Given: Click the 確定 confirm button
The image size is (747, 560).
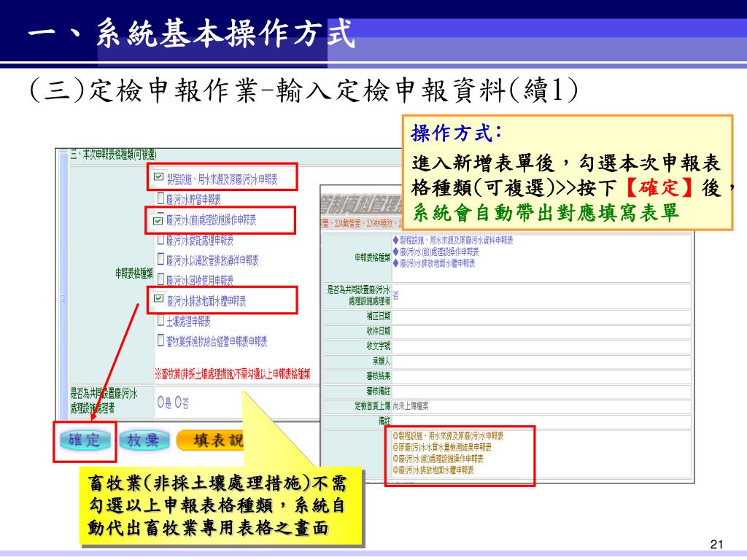Looking at the screenshot, I should 85,440.
